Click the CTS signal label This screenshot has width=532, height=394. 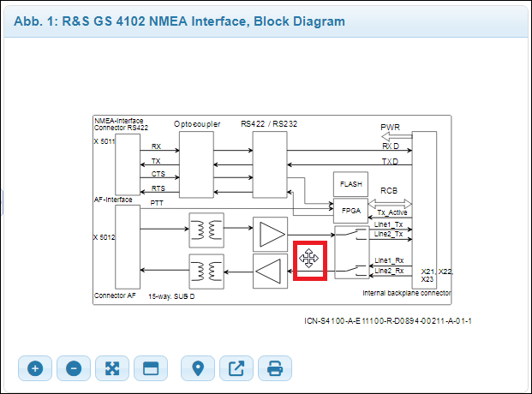(158, 174)
